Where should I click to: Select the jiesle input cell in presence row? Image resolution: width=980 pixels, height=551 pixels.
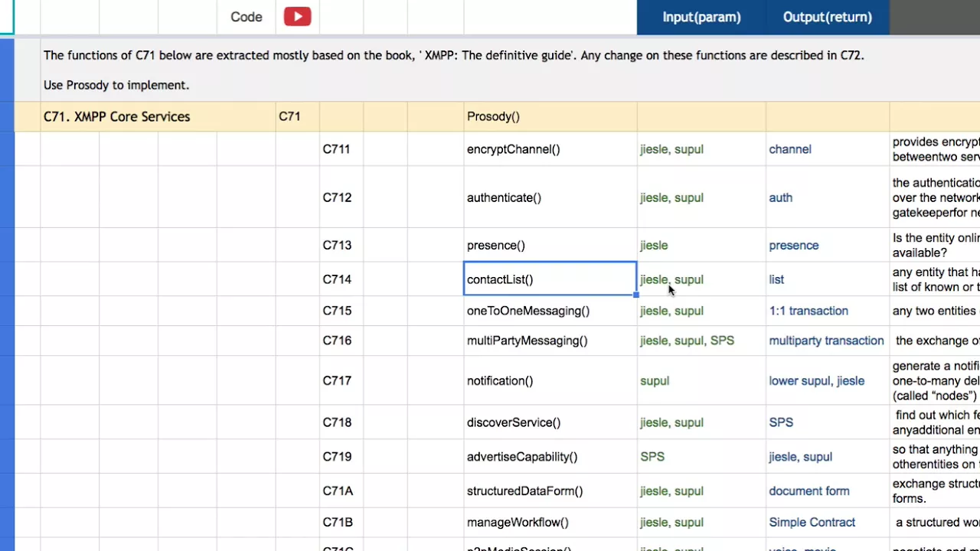[x=701, y=245]
